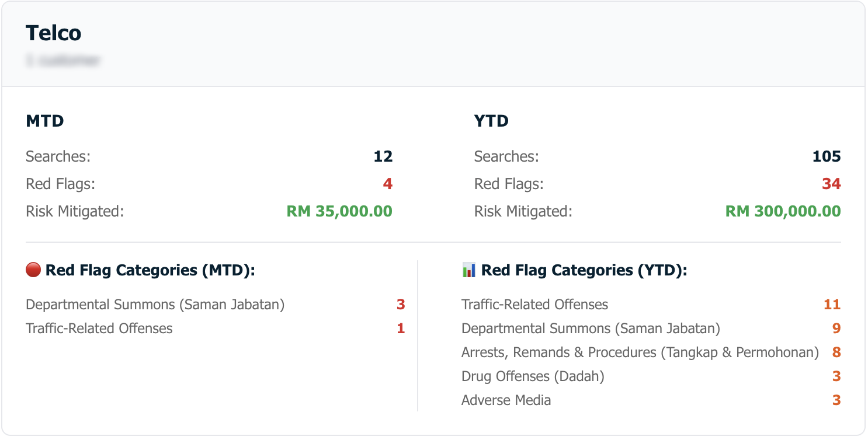Open Arrests, Remands & Procedures category
Image resolution: width=868 pixels, height=440 pixels.
(651, 352)
